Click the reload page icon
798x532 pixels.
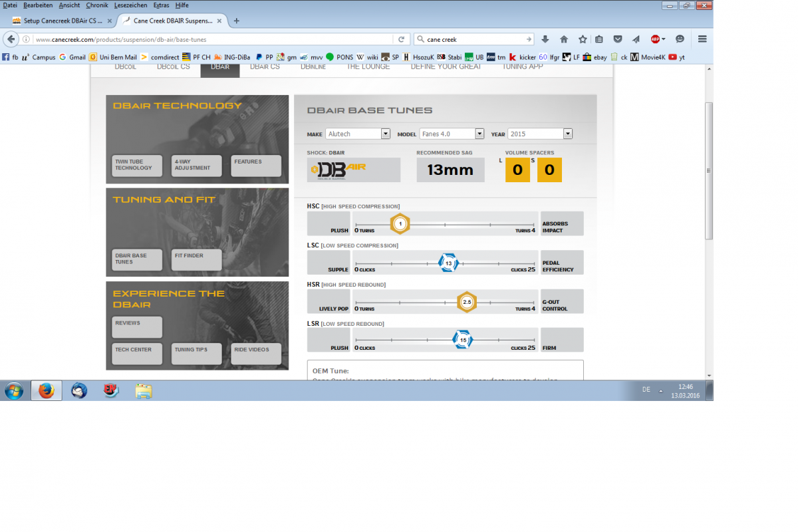[401, 39]
